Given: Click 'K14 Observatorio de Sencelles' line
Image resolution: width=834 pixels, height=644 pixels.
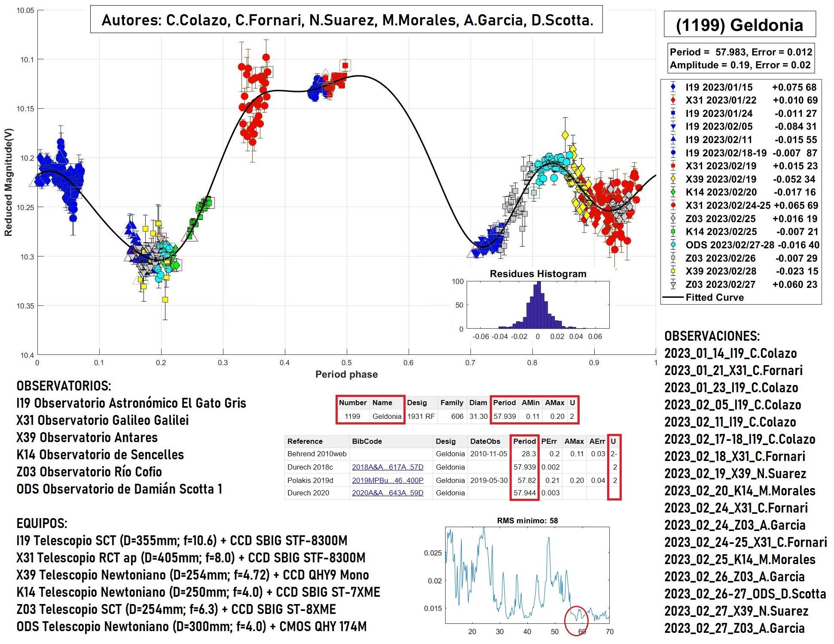Looking at the screenshot, I should [100, 455].
